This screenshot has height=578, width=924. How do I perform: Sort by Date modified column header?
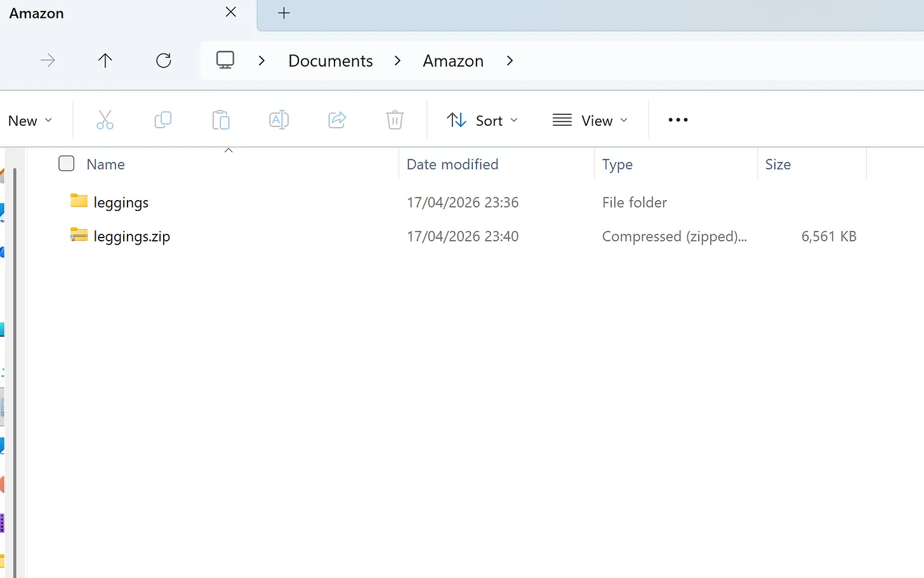tap(452, 165)
